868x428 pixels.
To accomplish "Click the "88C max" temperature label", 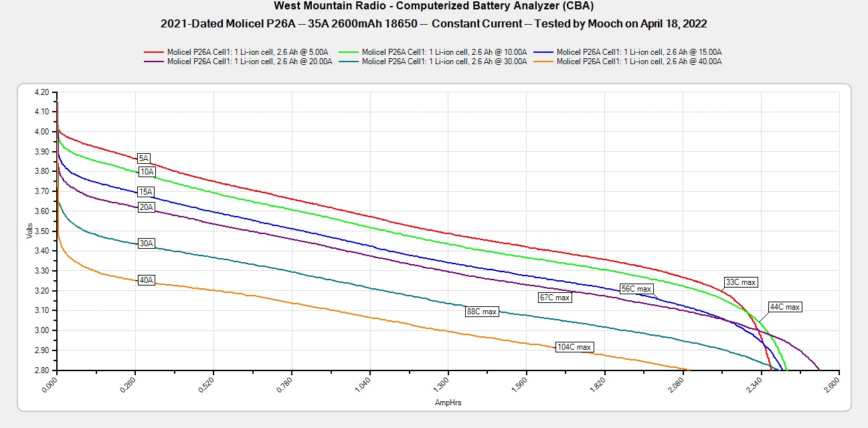I will click(x=482, y=312).
